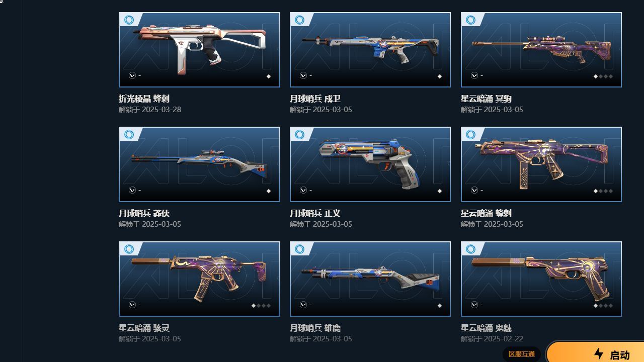
Task: Click the blue circle badge on 星云暗涌 蜂刺 card
Action: (471, 135)
